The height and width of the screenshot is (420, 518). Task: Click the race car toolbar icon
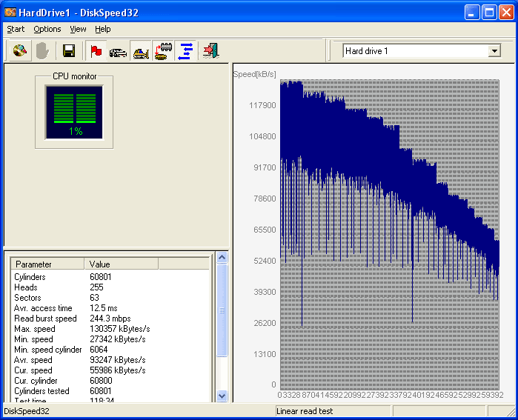point(118,51)
